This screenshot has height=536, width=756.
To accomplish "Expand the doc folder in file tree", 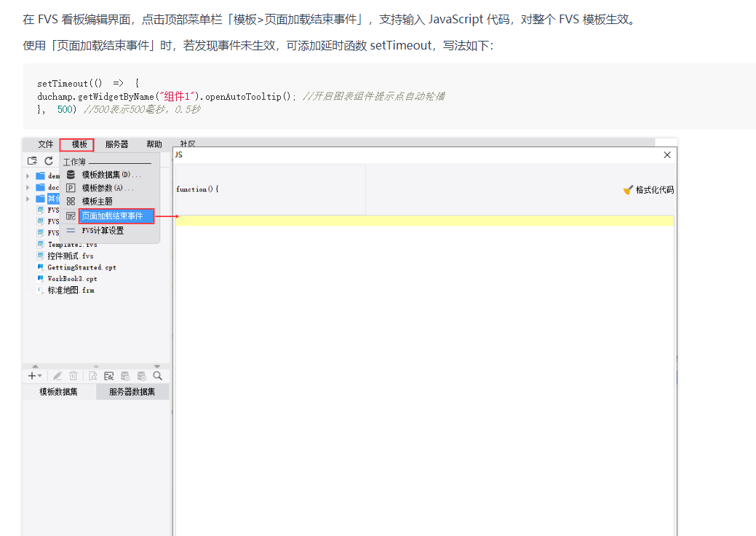I will [28, 187].
